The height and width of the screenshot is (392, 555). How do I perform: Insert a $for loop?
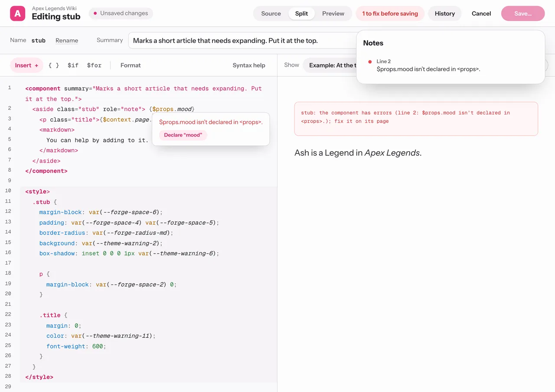[x=94, y=65]
